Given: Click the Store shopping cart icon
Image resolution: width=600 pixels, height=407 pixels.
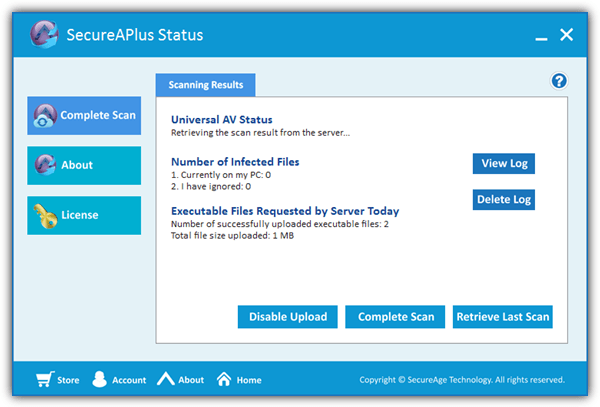Looking at the screenshot, I should click(x=45, y=379).
